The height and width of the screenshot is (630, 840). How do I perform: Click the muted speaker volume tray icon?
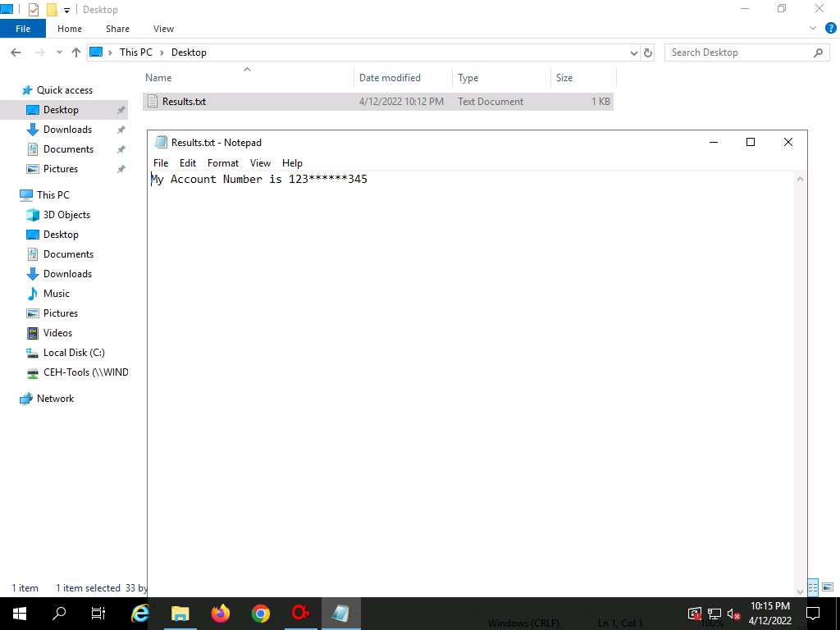(x=734, y=614)
